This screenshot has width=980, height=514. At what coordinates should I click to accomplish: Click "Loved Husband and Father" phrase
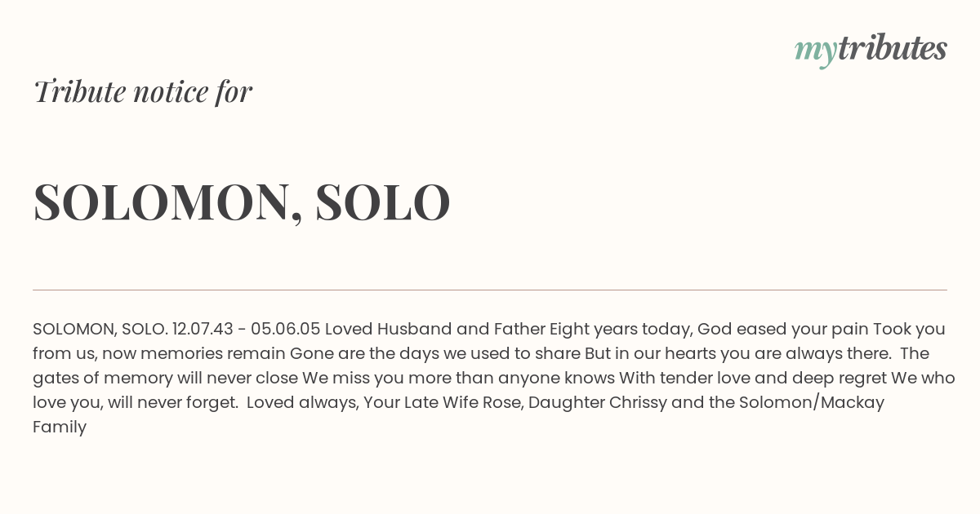[434, 329]
